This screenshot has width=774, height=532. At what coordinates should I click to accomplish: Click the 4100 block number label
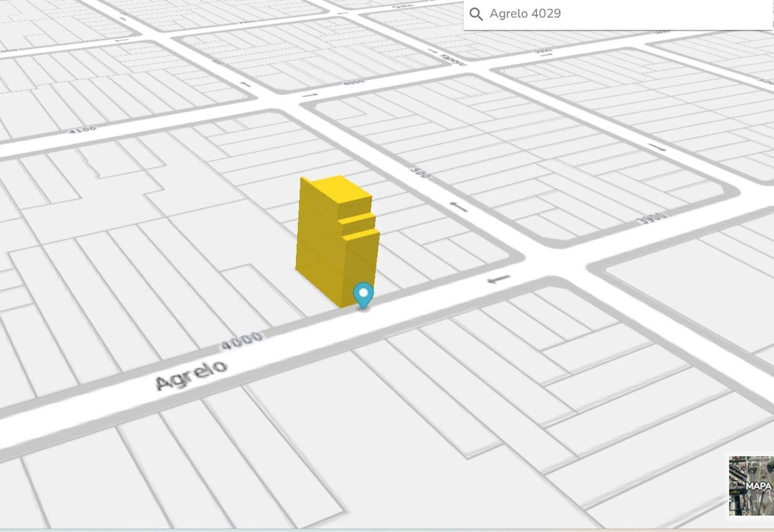82,129
